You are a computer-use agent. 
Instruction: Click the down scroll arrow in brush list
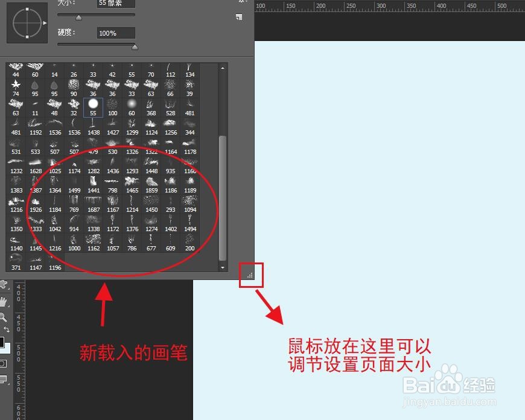point(222,267)
